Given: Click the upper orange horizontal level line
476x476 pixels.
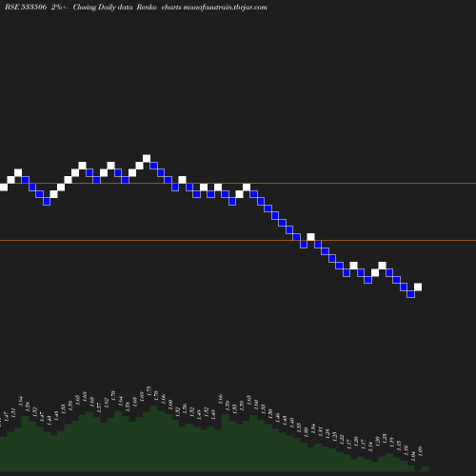Looking at the screenshot, I should [x=238, y=183].
